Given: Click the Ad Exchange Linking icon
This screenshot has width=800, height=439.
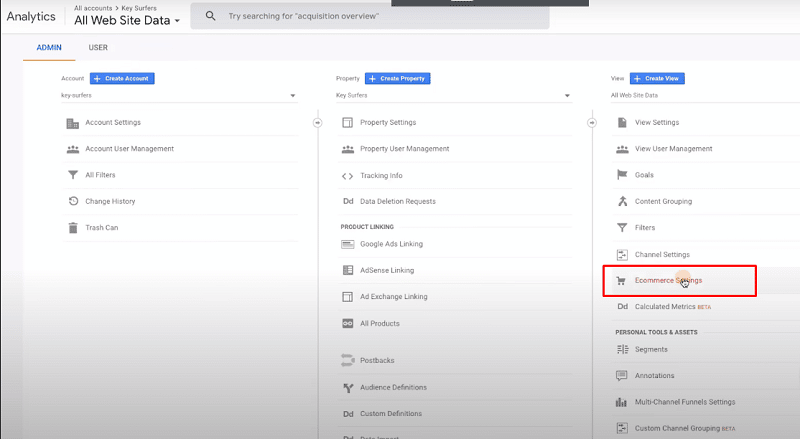Looking at the screenshot, I should 347,297.
